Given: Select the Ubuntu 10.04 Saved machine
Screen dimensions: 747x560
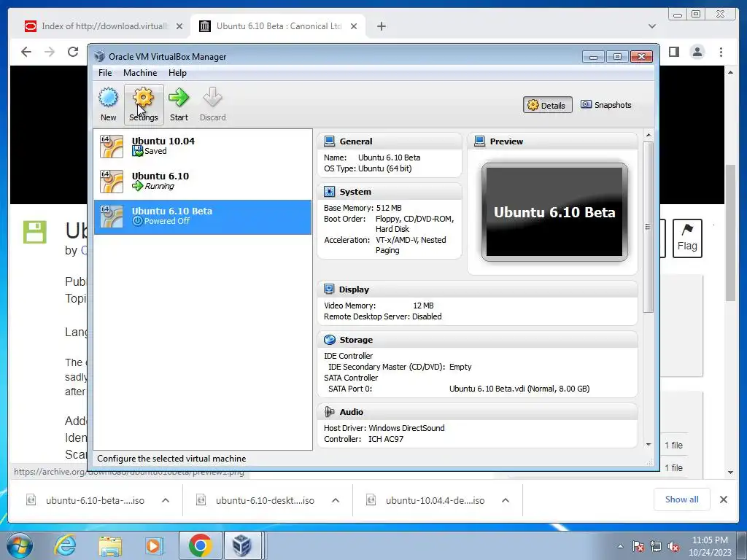Looking at the screenshot, I should (x=203, y=146).
